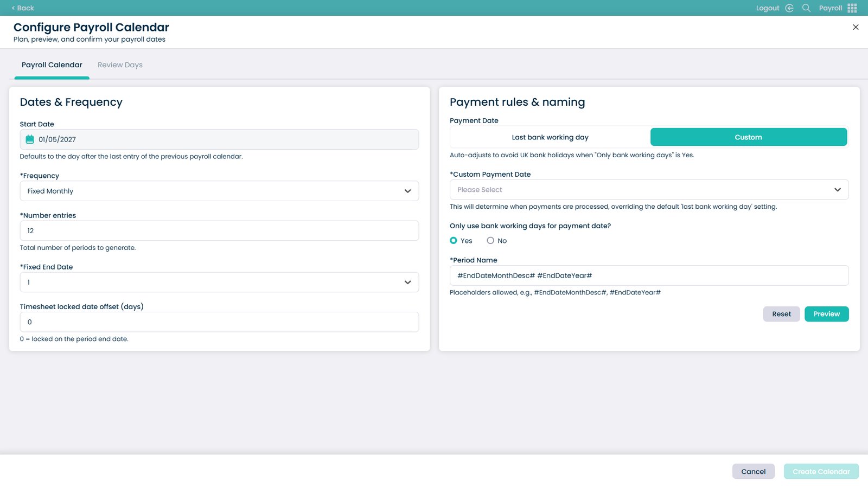Select Yes for bank working days only
This screenshot has height=488, width=868.
tap(454, 241)
